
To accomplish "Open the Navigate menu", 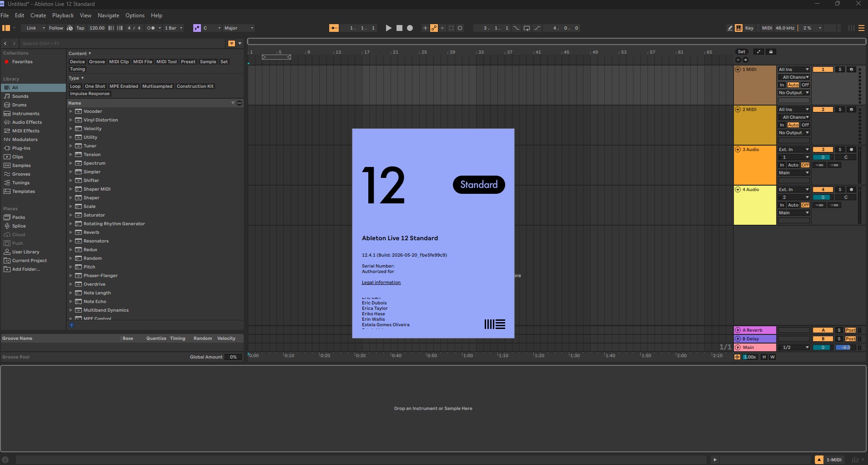I will coord(108,15).
